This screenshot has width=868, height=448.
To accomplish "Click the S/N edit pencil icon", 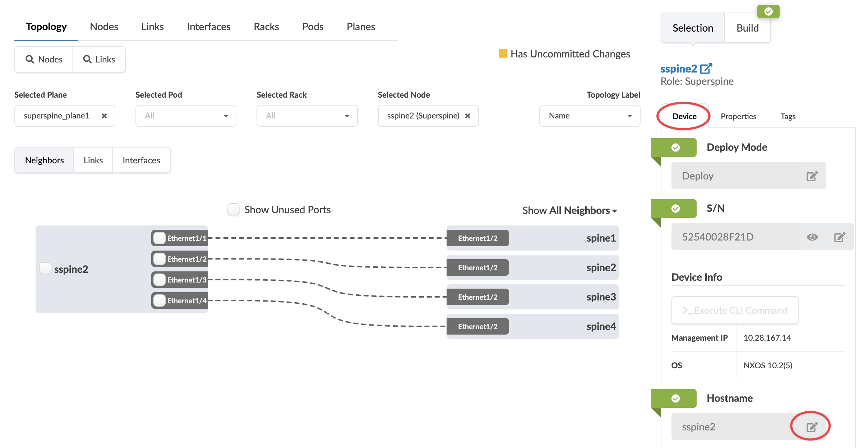I will [839, 237].
